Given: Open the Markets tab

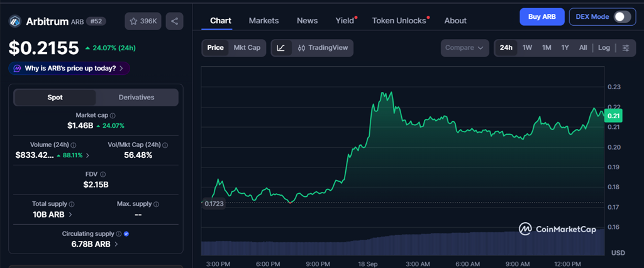Looking at the screenshot, I should point(264,21).
